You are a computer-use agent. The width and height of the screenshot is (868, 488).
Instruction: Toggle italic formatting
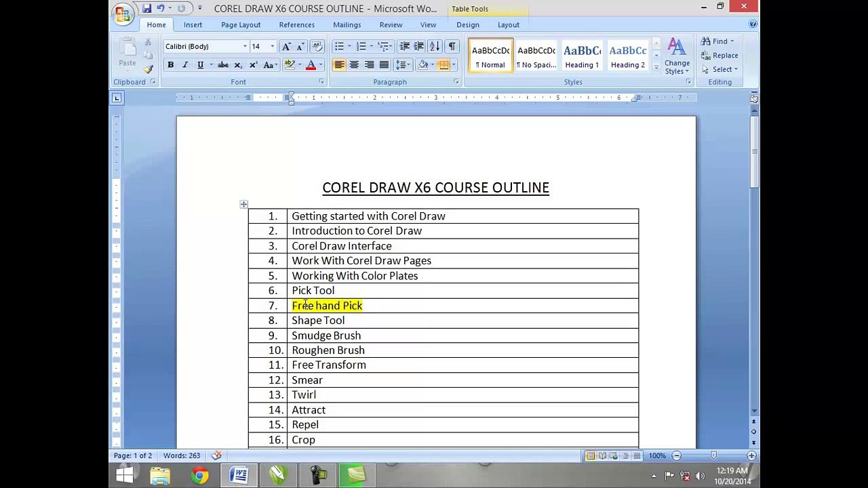(x=185, y=65)
